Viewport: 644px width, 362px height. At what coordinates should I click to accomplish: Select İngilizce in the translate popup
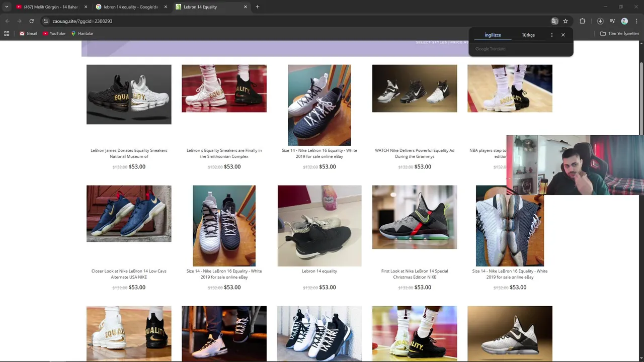tap(493, 35)
